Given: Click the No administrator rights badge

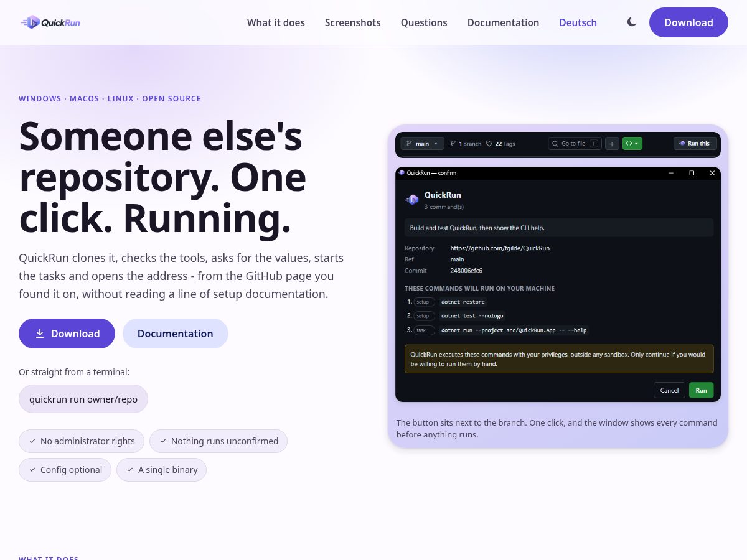Looking at the screenshot, I should [x=82, y=441].
